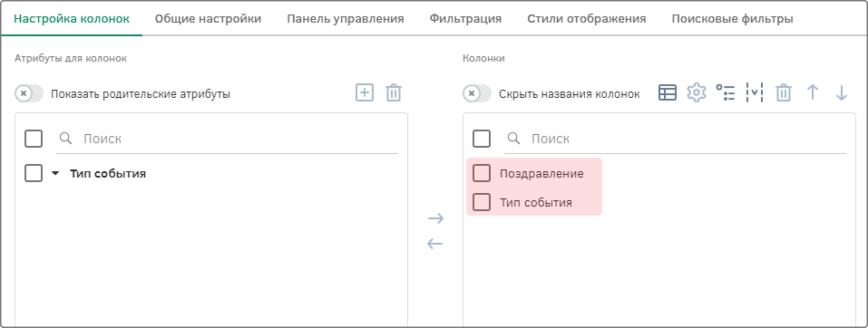Click the attributes Поиск search field
This screenshot has height=328, width=868.
click(227, 139)
